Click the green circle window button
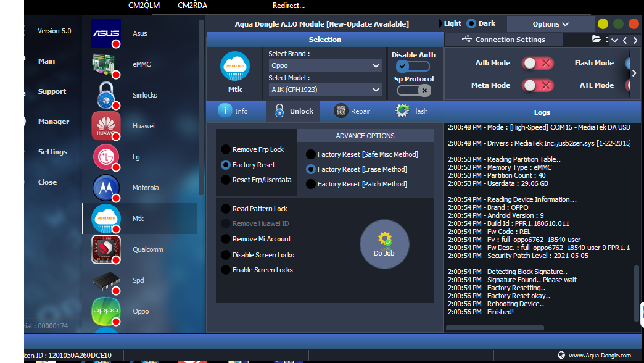 (618, 24)
